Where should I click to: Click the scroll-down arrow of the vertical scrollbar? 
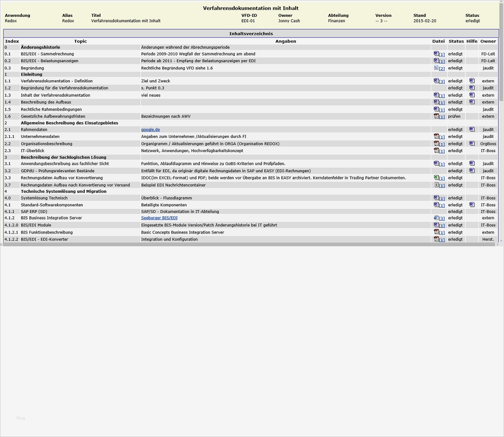pyautogui.click(x=501, y=240)
